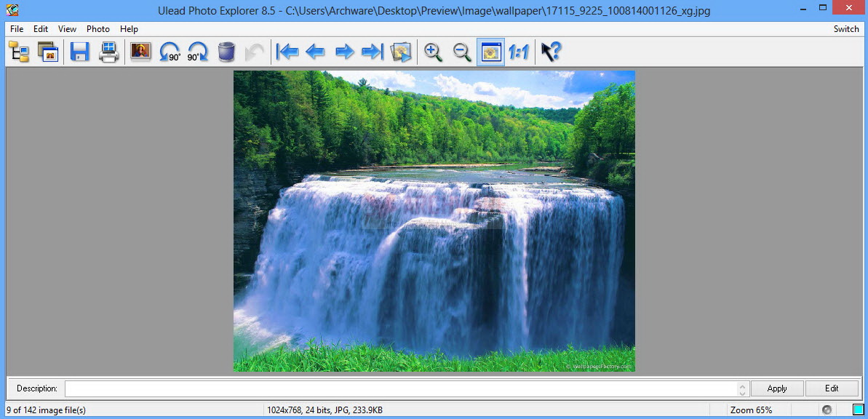Print the waterfall photo

(109, 51)
